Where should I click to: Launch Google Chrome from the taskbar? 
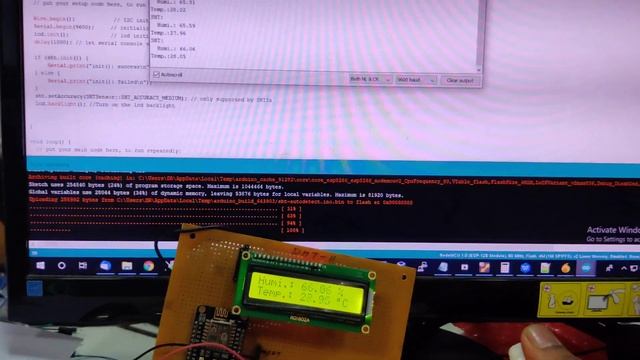pyautogui.click(x=149, y=266)
